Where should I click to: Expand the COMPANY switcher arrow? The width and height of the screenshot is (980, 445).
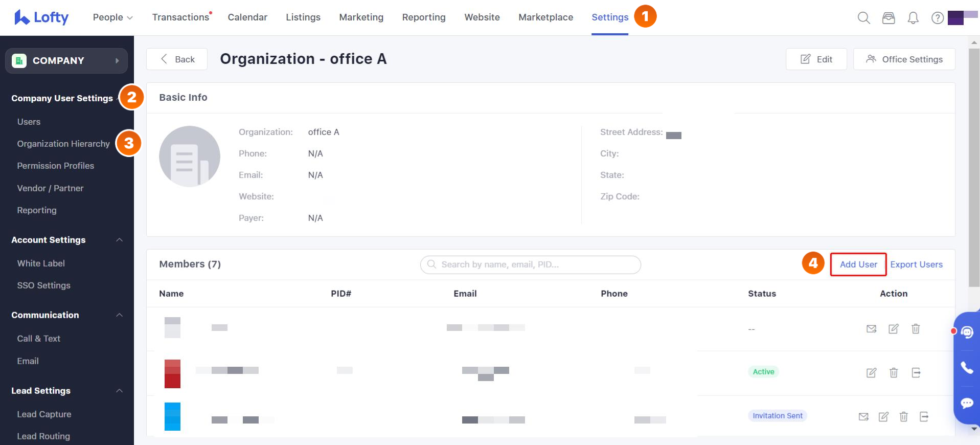117,61
